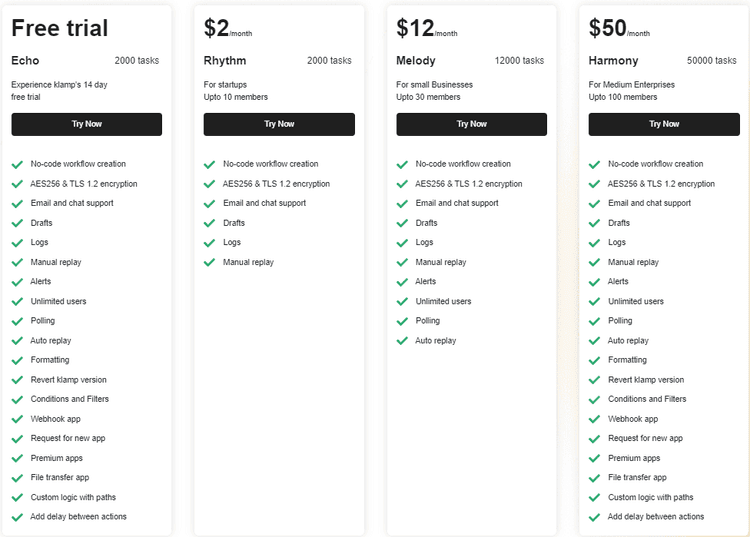Click checkmark beside Echo's Revert klamp version
Screen dimensions: 750x537
tap(17, 380)
